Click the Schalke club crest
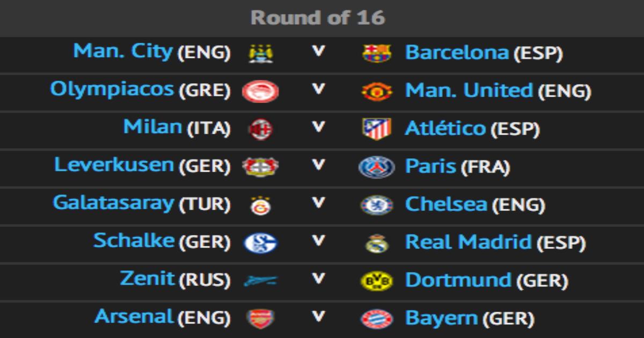The image size is (644, 338). click(260, 244)
